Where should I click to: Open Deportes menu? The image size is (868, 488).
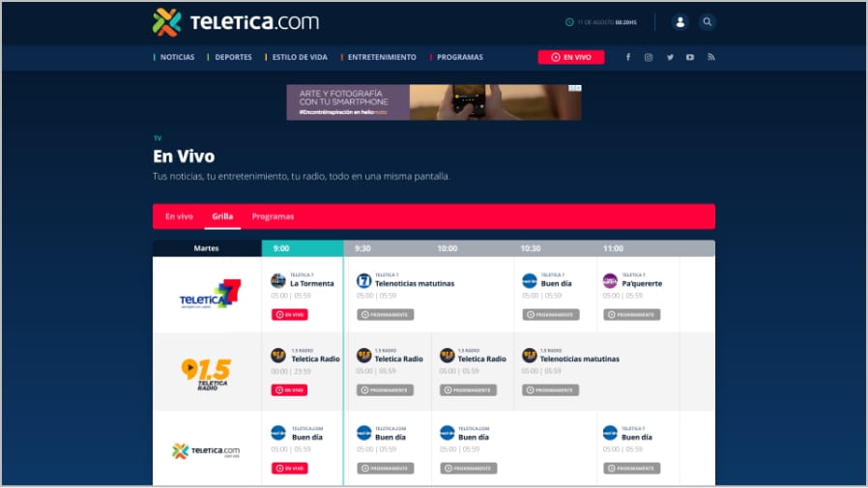(x=233, y=57)
